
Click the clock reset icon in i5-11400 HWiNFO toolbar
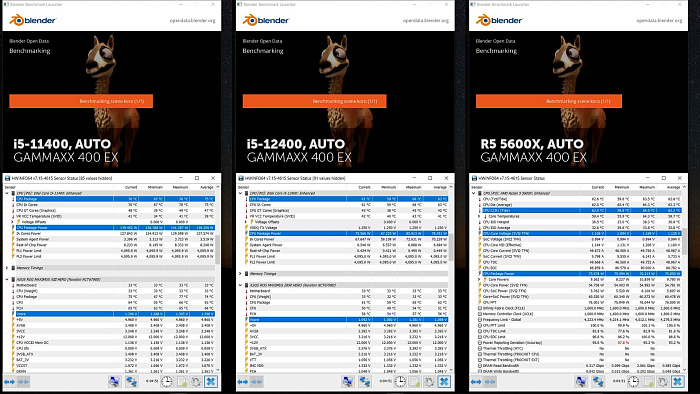[x=167, y=382]
